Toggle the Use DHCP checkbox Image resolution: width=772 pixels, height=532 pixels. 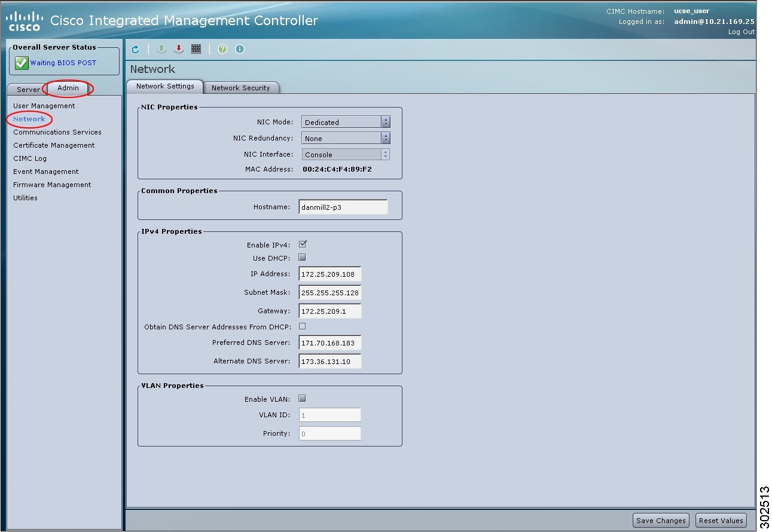point(302,258)
